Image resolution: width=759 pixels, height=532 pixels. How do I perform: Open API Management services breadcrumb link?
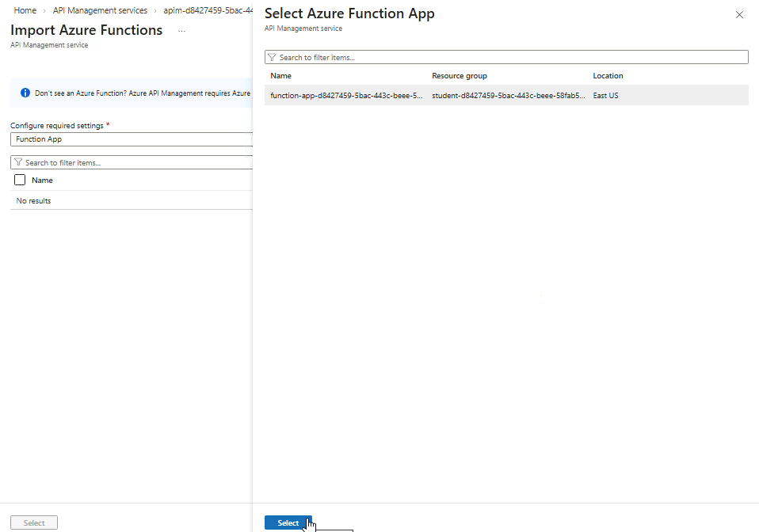click(100, 10)
